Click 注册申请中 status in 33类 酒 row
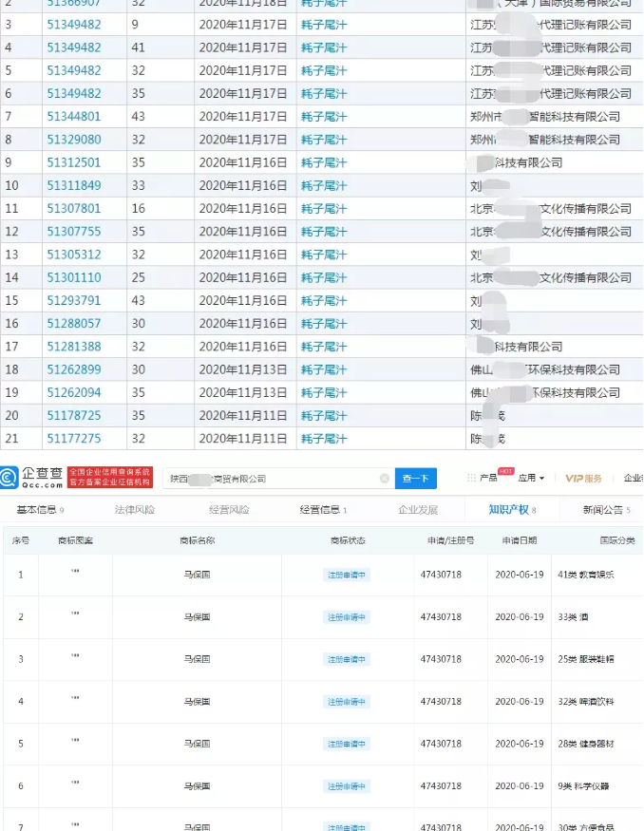644x831 pixels. point(347,617)
